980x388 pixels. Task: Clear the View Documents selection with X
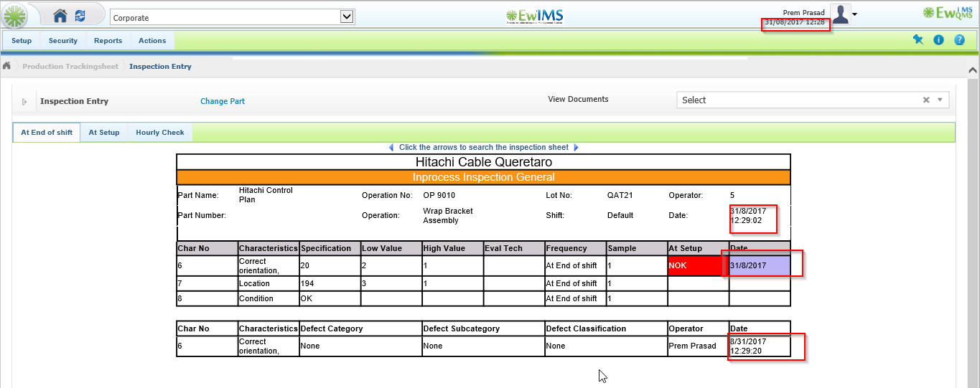(x=926, y=100)
